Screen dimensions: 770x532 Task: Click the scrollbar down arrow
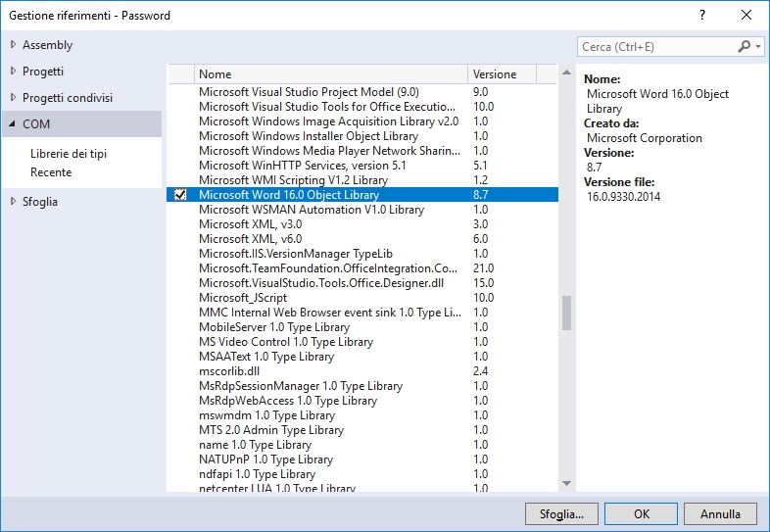click(x=566, y=483)
